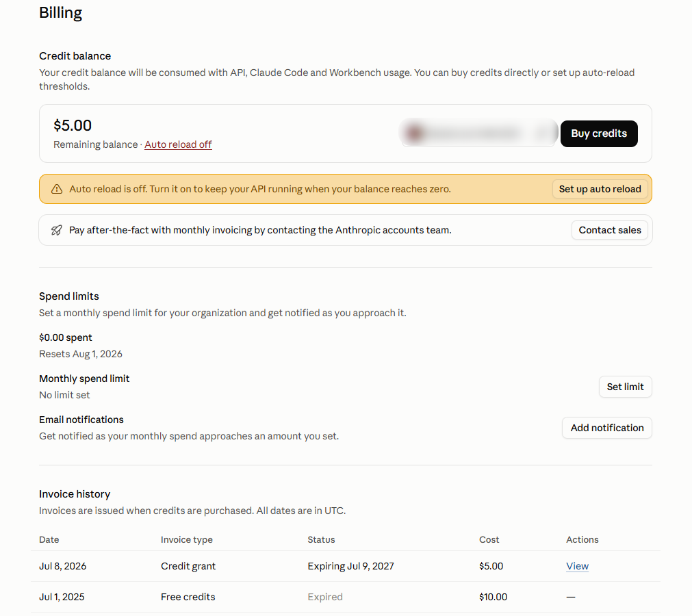Image resolution: width=692 pixels, height=616 pixels.
Task: Click Set up auto reload button
Action: [600, 190]
